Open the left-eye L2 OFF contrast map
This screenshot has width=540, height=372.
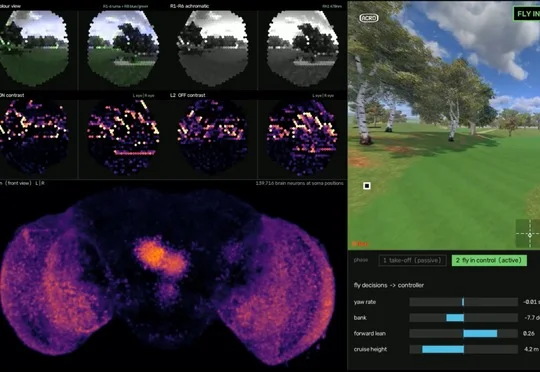(x=212, y=137)
